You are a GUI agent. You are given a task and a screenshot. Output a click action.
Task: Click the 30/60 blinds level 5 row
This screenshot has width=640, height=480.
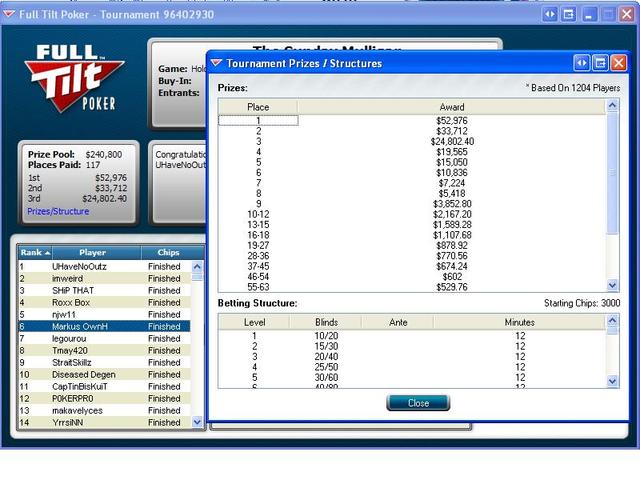click(x=412, y=378)
